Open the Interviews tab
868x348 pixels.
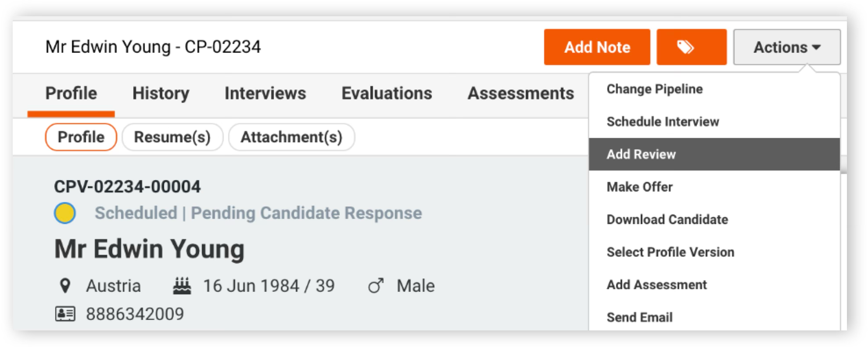pos(265,93)
